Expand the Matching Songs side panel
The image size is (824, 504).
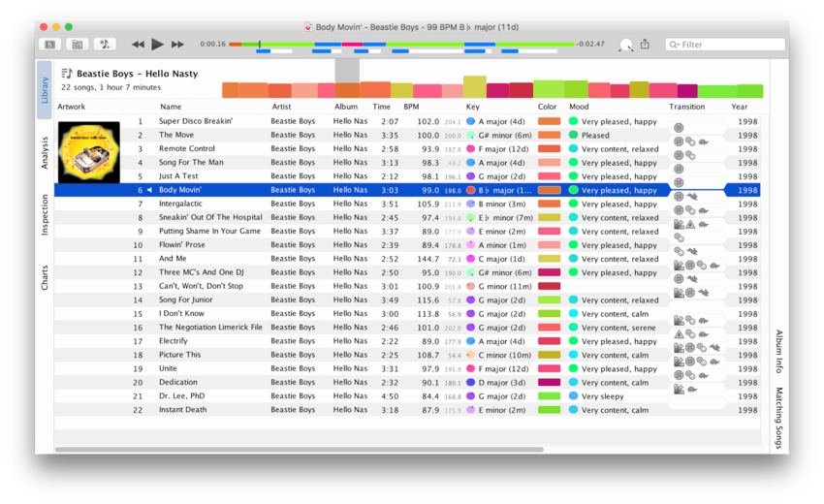tap(779, 419)
